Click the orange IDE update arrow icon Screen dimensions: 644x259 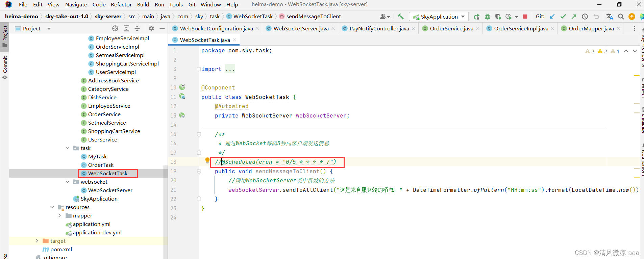pyautogui.click(x=632, y=17)
